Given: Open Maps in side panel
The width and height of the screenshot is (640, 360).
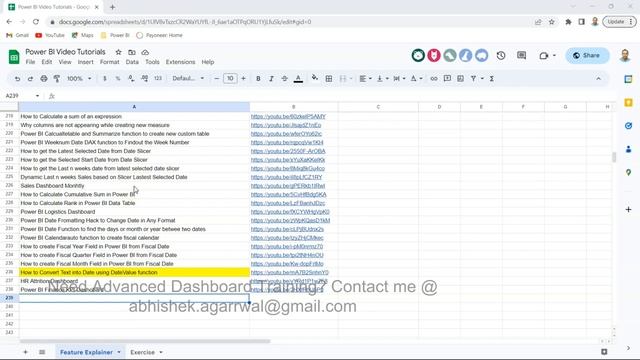Looking at the screenshot, I should [x=629, y=173].
